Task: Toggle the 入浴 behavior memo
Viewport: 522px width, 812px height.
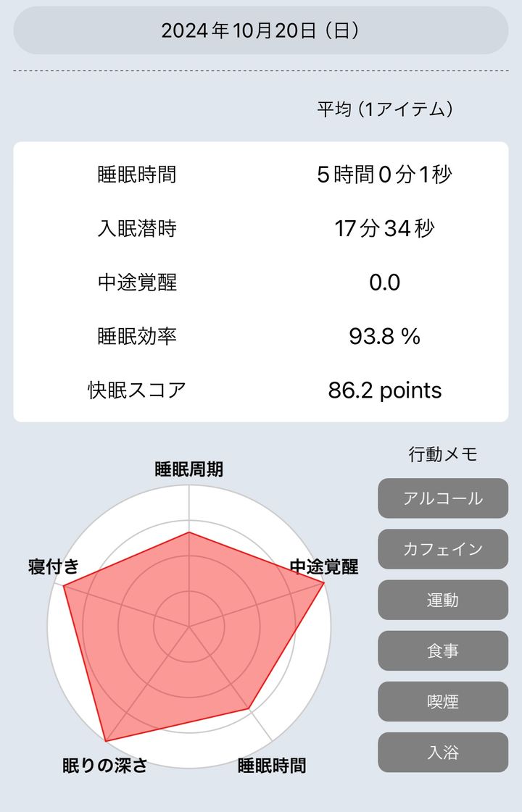Action: click(x=443, y=752)
